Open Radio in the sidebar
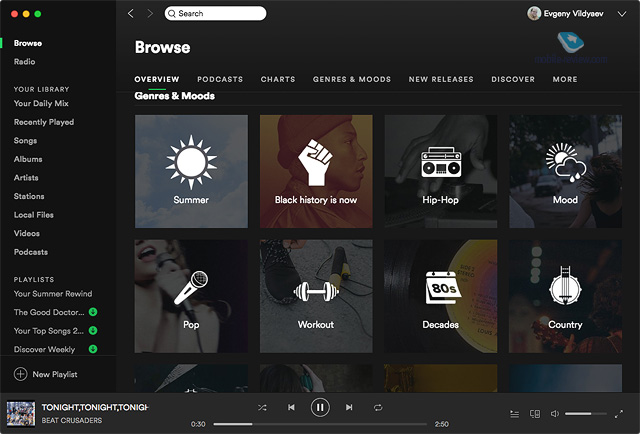640x434 pixels. click(x=24, y=62)
